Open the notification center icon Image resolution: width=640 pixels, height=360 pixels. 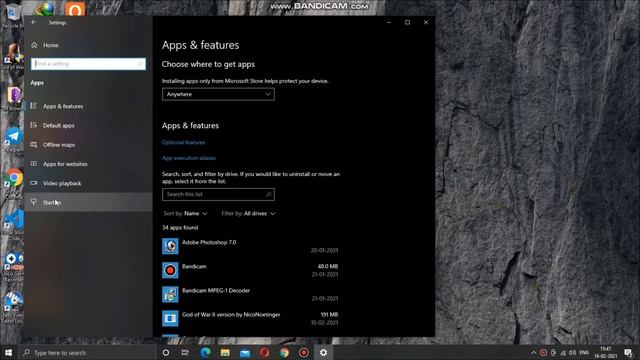[x=628, y=353]
